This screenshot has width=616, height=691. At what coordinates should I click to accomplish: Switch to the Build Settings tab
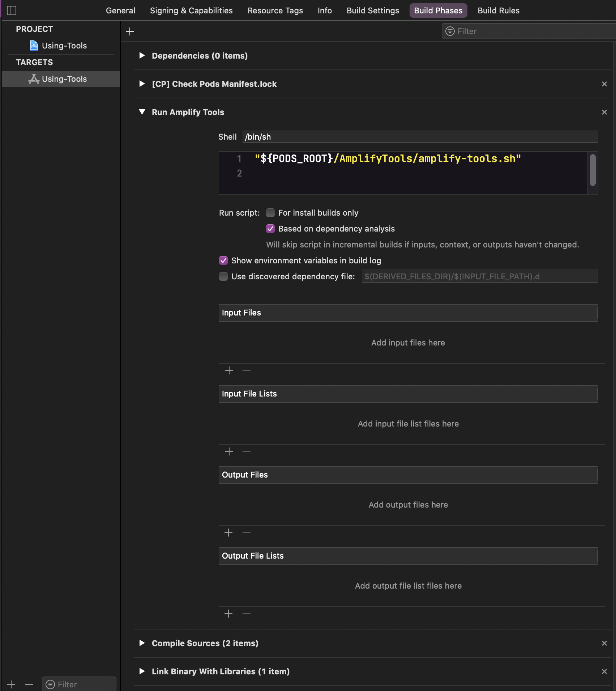click(x=373, y=10)
